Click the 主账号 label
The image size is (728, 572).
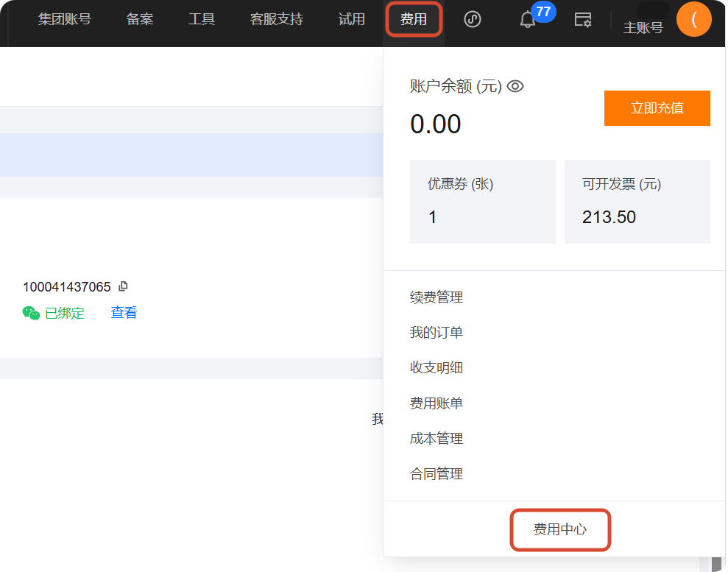pyautogui.click(x=643, y=28)
